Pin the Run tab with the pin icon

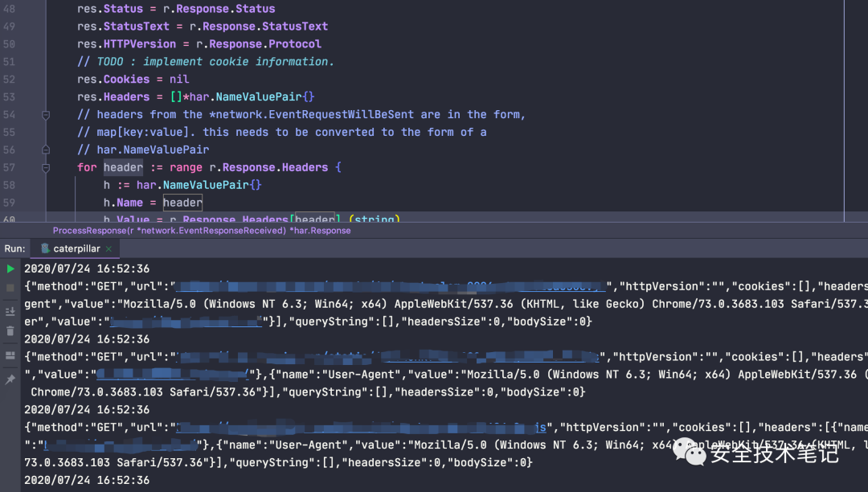point(10,379)
